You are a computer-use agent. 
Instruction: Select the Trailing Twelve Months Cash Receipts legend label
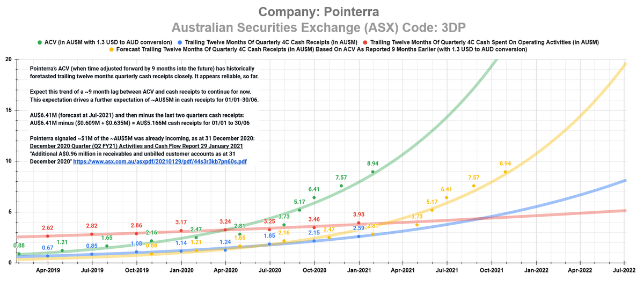[272, 42]
